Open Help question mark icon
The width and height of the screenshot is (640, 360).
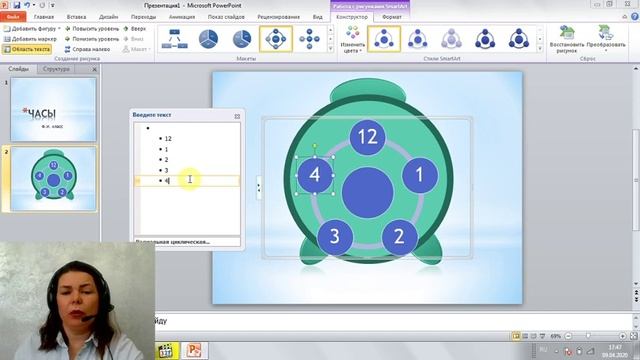click(x=635, y=17)
